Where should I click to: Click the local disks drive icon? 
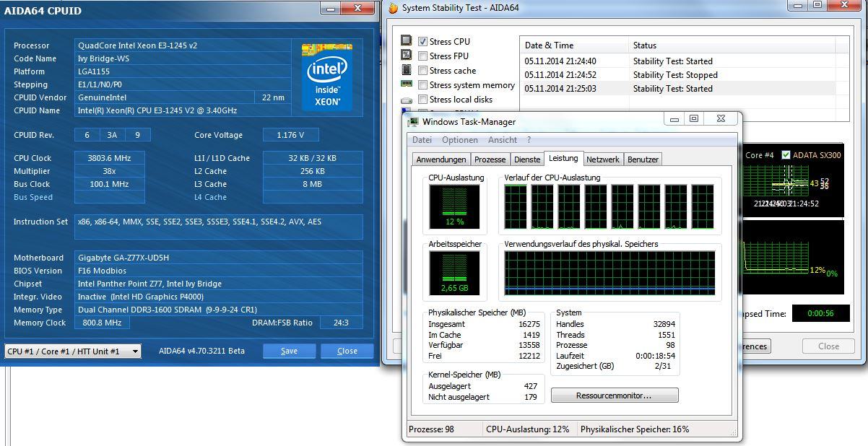point(407,100)
